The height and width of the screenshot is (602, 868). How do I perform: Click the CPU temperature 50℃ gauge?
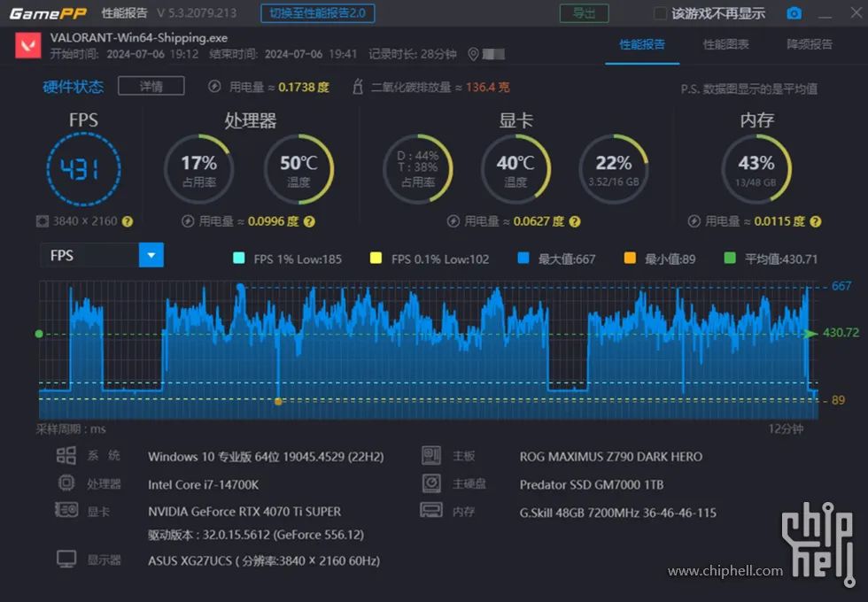(299, 169)
